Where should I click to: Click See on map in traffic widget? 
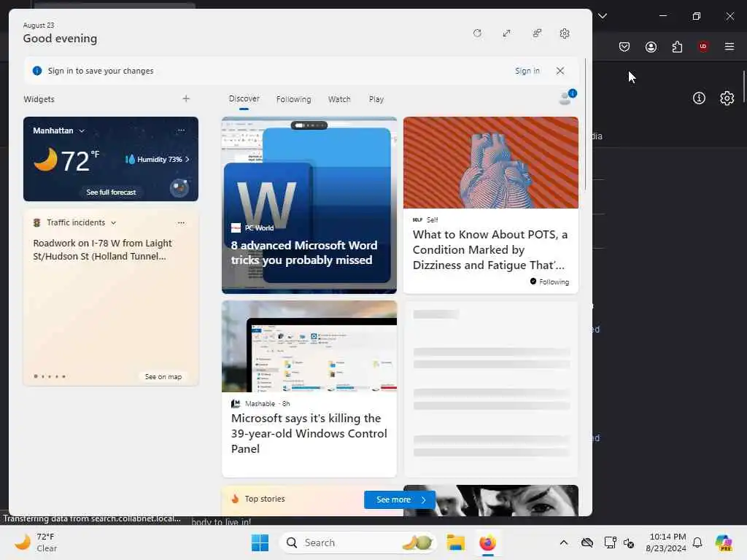pos(163,376)
